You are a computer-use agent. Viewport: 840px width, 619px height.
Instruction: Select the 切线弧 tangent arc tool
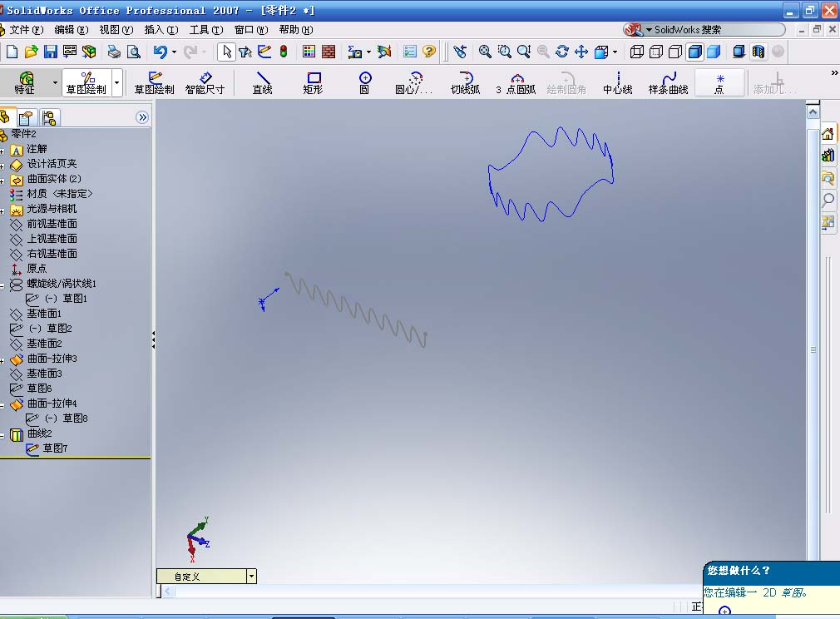click(x=466, y=83)
